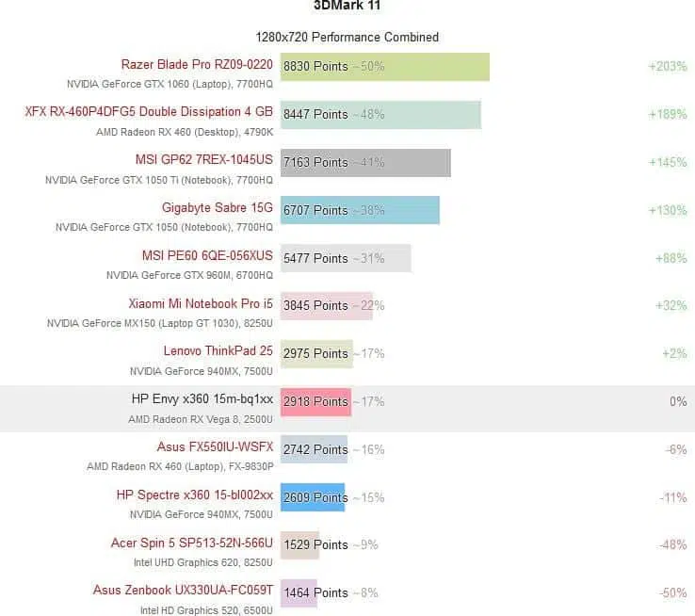Open Xiaomi Mi Notebook Pro i5 link

click(201, 303)
